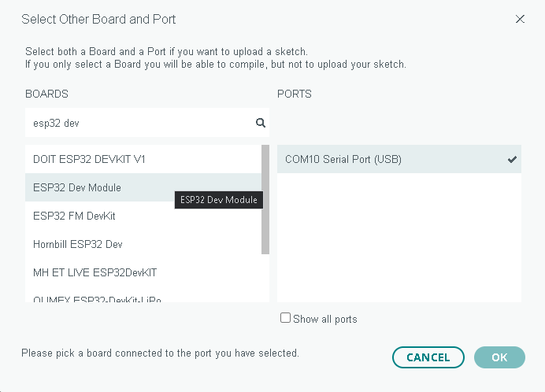Click empty area of the ports list
The width and height of the screenshot is (545, 392).
click(x=399, y=238)
